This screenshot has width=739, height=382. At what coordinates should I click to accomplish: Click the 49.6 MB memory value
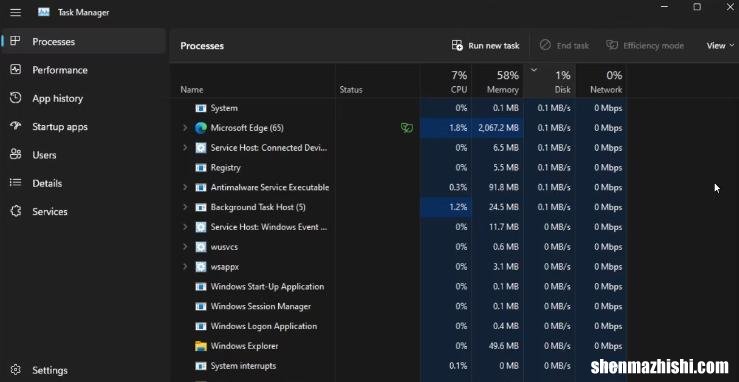[504, 346]
